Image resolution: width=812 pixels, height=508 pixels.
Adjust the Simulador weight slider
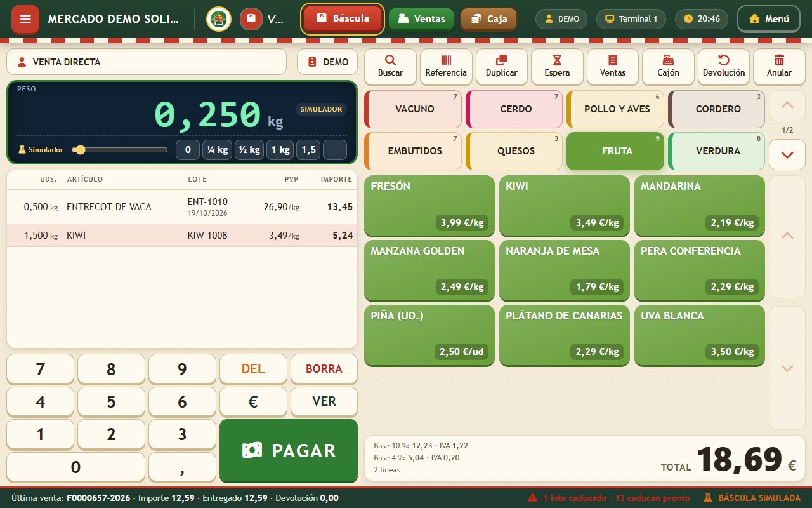[x=120, y=150]
